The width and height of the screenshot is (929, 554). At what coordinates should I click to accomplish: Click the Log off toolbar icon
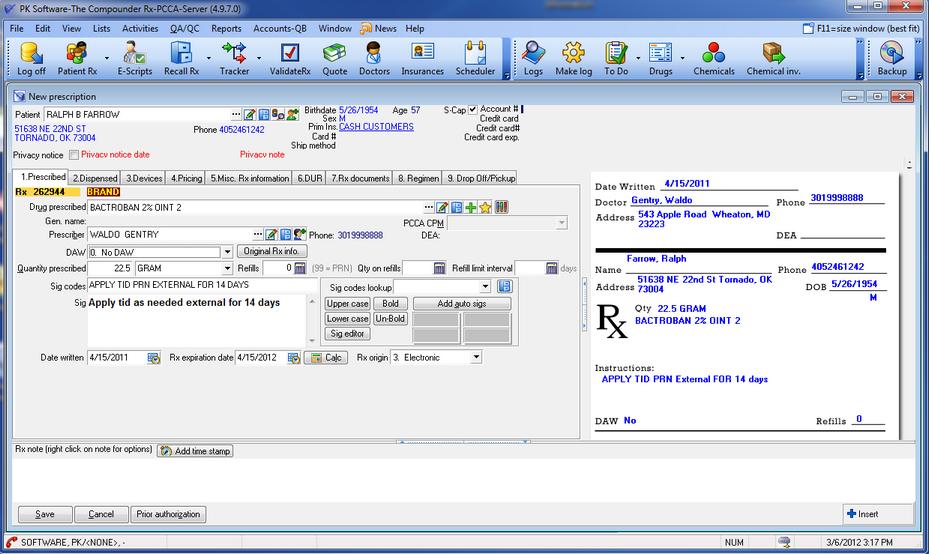[31, 59]
